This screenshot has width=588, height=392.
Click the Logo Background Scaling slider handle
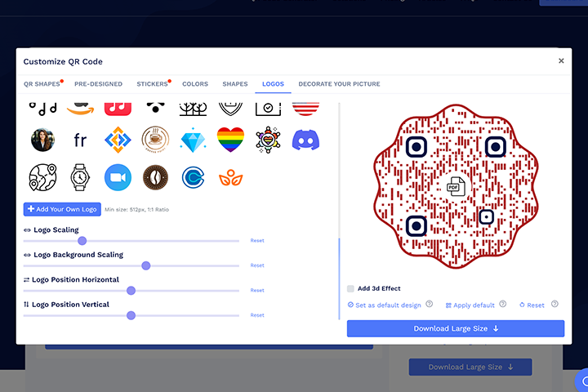point(146,265)
